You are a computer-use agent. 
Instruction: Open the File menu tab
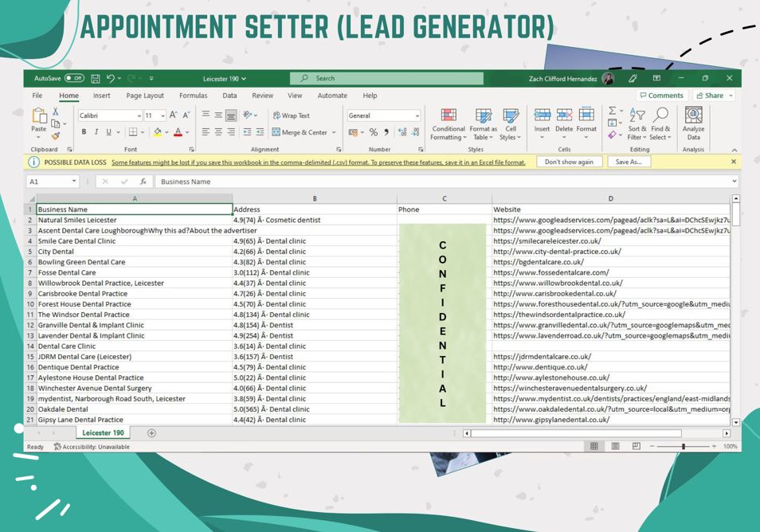click(x=37, y=96)
